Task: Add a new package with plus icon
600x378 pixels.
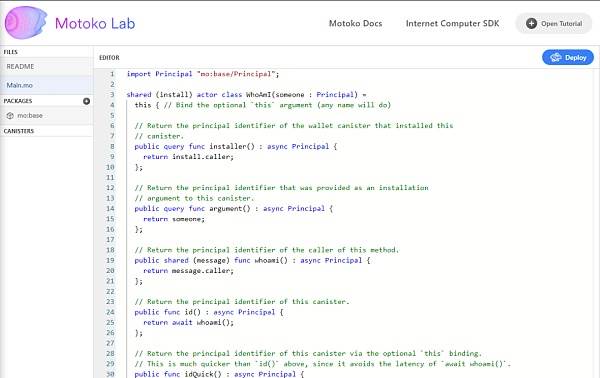Action: point(86,101)
